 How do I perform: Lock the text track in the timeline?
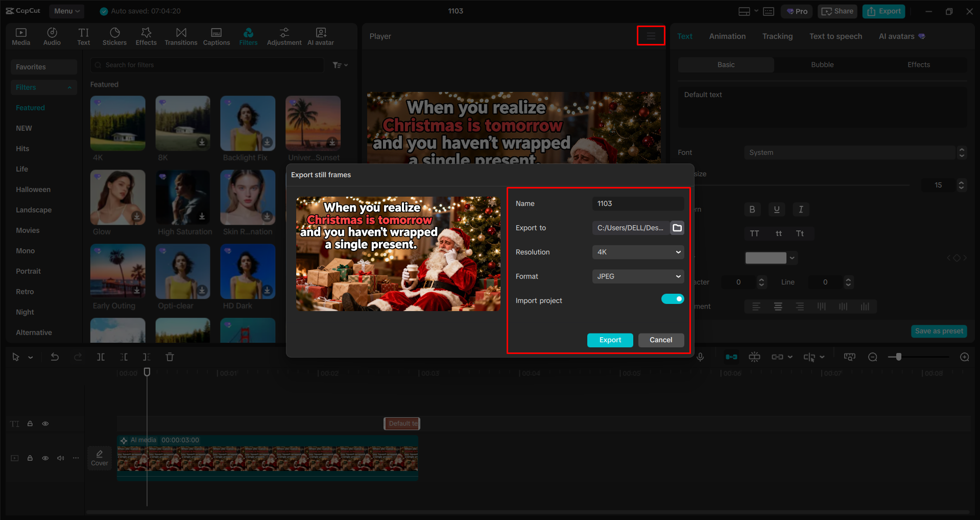pyautogui.click(x=30, y=423)
